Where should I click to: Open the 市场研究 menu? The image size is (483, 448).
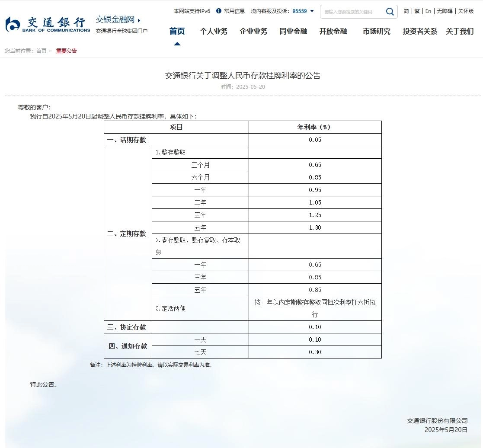[376, 31]
